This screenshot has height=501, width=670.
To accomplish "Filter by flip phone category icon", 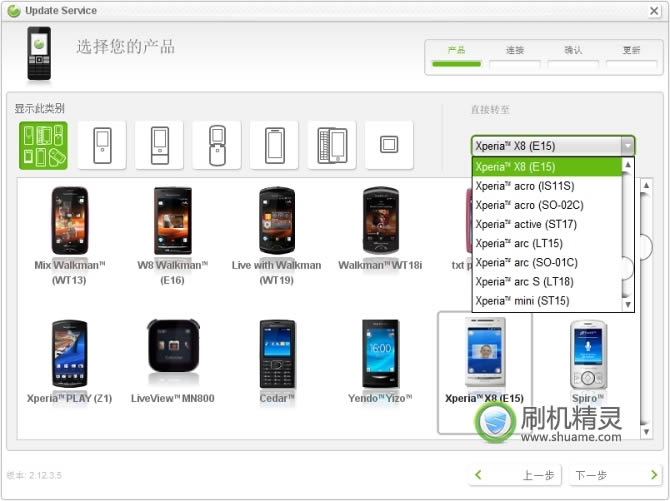I will point(217,146).
